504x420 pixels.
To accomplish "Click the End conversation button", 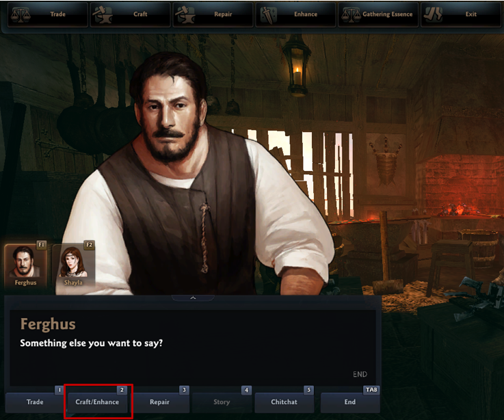I will pos(350,402).
